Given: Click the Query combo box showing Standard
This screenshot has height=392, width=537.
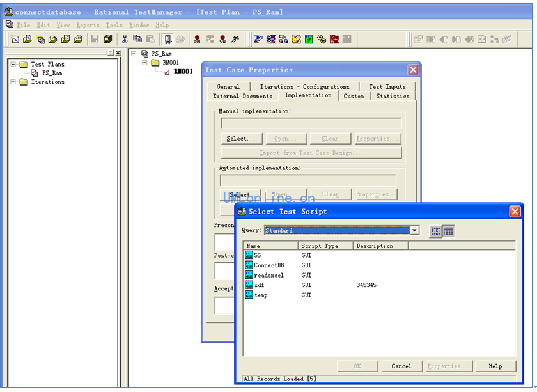Looking at the screenshot, I should 341,230.
